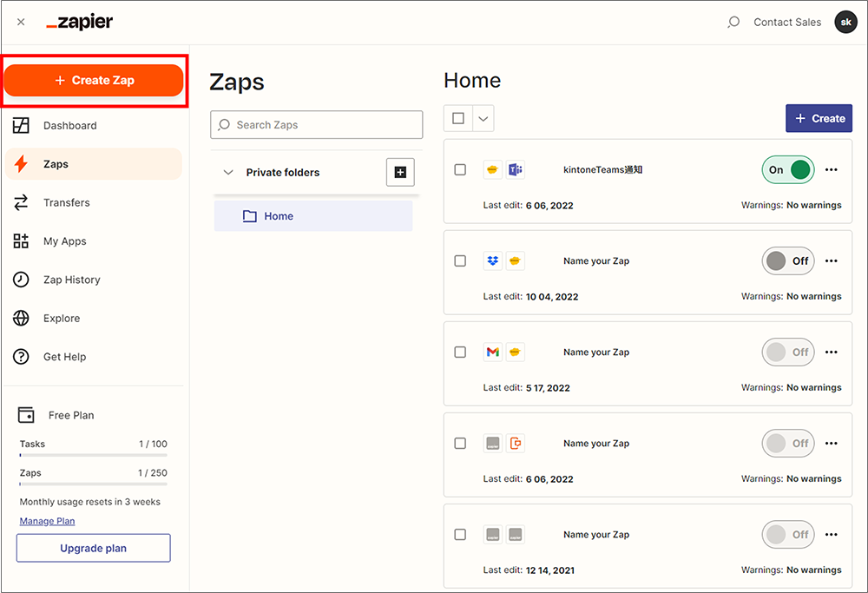Click the blue Create button

(819, 118)
